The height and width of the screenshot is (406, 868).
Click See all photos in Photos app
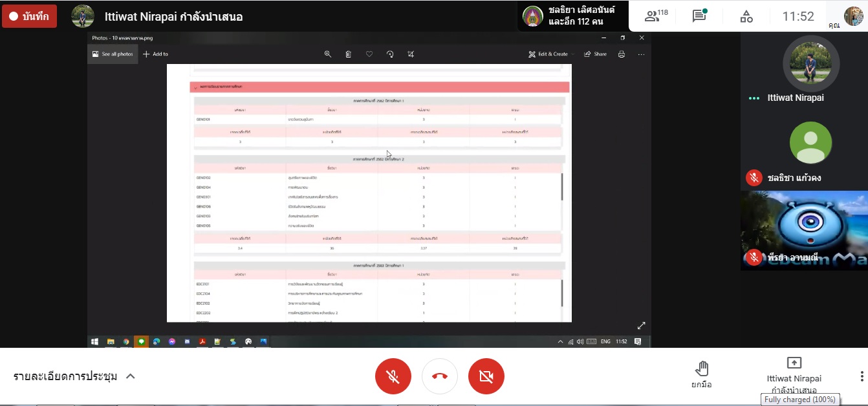coord(112,54)
